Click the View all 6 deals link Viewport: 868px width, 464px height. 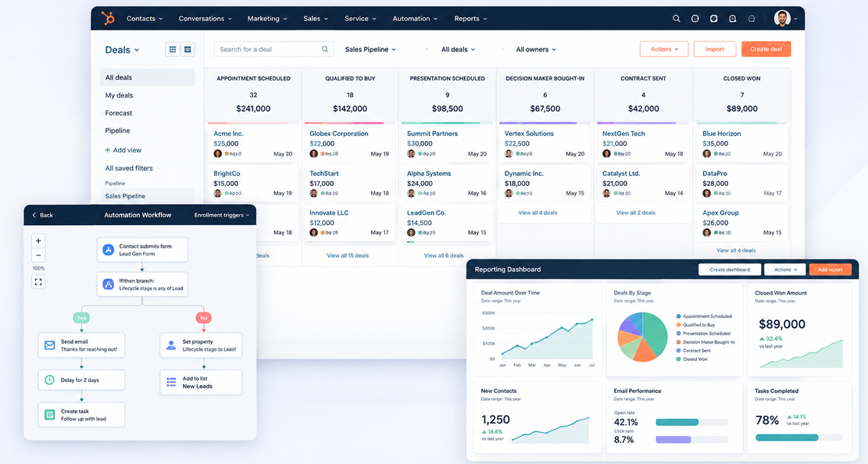tap(444, 255)
